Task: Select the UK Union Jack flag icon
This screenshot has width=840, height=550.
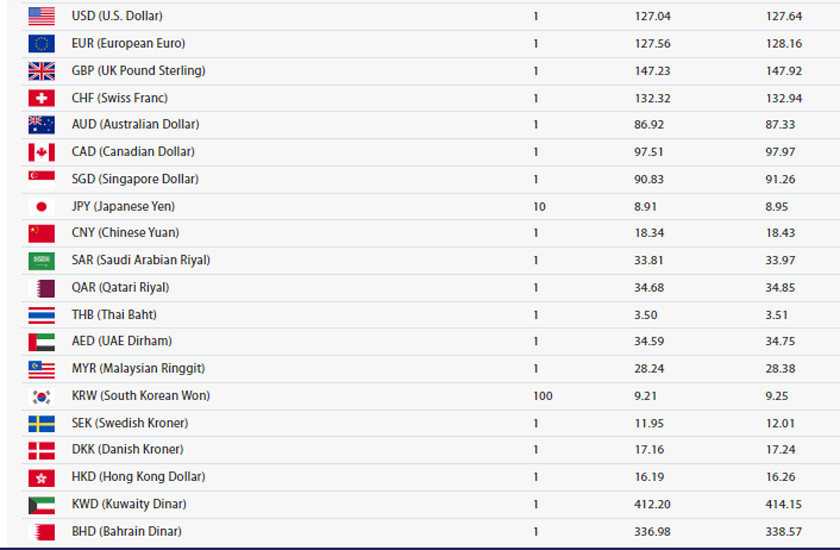Action: point(41,71)
